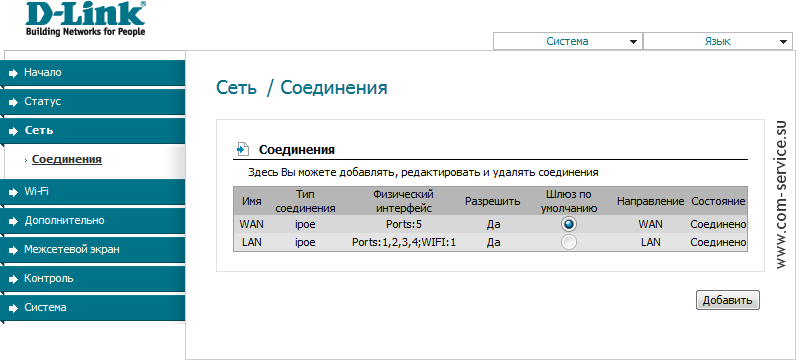Image resolution: width=800 pixels, height=360 pixels.
Task: Click the Тип соединения column header
Action: tap(305, 201)
